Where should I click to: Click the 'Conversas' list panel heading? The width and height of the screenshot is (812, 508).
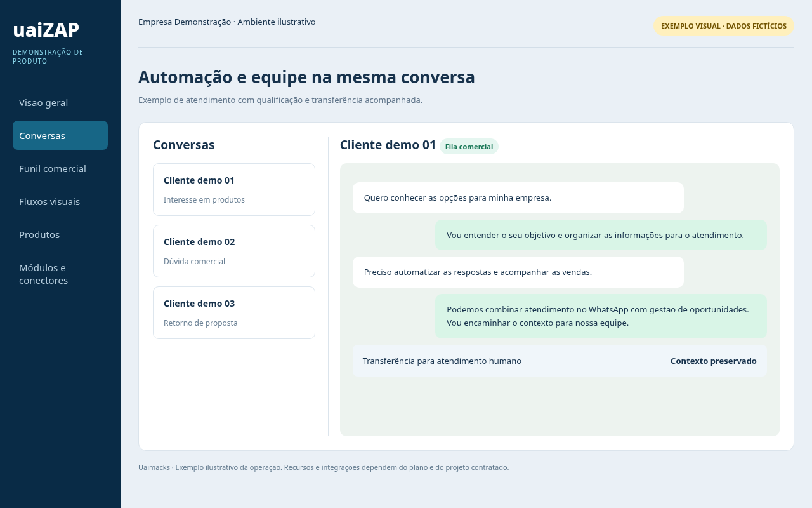pyautogui.click(x=184, y=145)
